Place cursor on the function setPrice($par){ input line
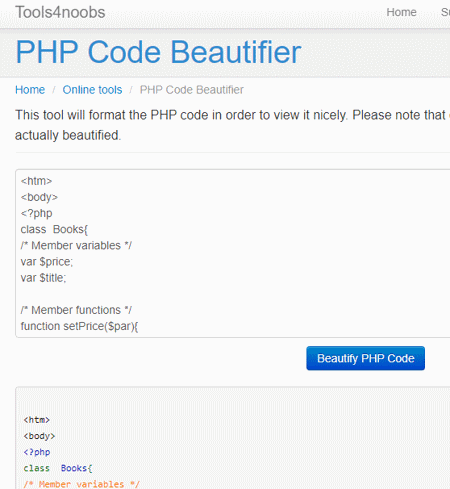Viewport: 450px width, 489px height. 79,326
